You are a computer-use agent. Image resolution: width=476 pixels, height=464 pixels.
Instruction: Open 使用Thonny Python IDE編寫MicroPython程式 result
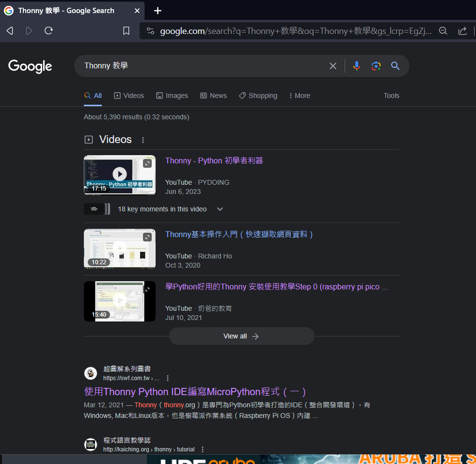(x=195, y=392)
